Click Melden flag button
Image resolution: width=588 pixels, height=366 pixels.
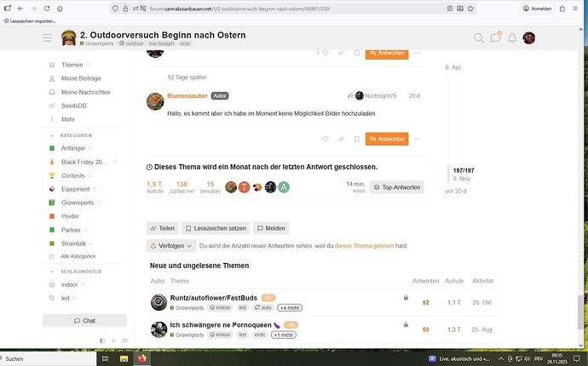[271, 228]
